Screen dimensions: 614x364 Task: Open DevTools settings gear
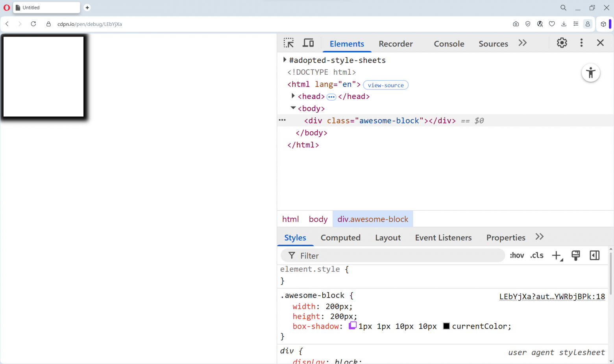tap(562, 43)
